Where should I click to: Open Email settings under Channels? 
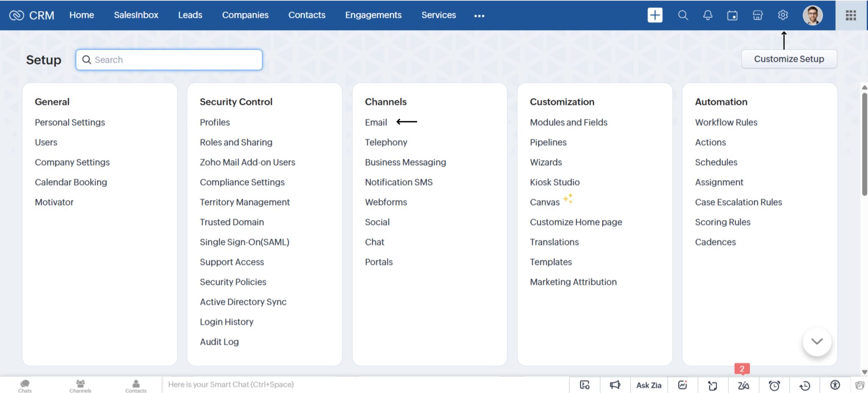376,122
